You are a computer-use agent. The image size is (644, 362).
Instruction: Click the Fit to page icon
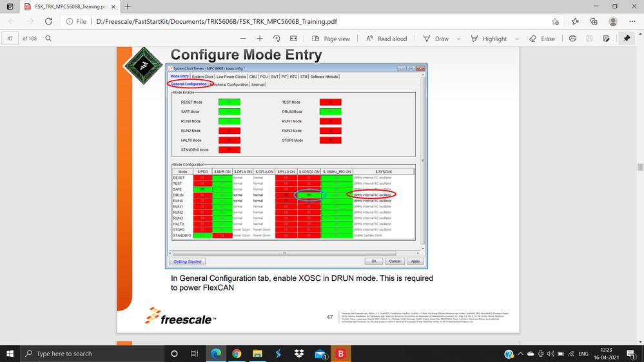pyautogui.click(x=293, y=39)
